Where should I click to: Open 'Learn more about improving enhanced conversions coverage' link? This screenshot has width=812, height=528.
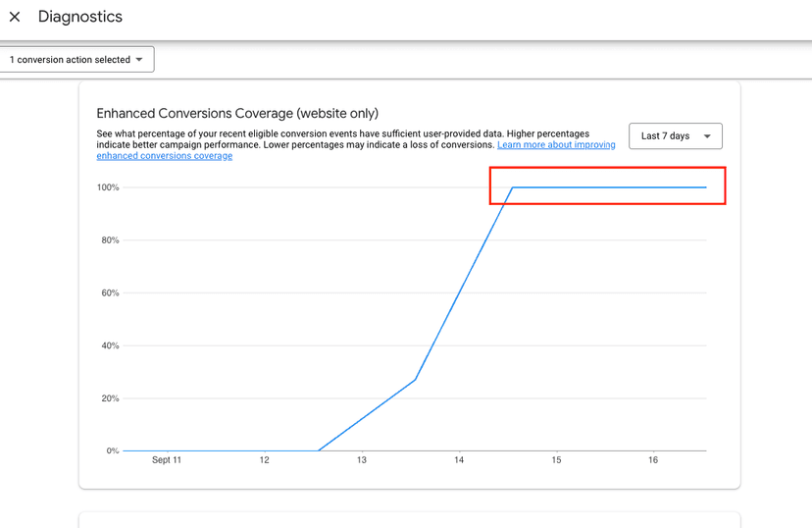click(x=556, y=145)
